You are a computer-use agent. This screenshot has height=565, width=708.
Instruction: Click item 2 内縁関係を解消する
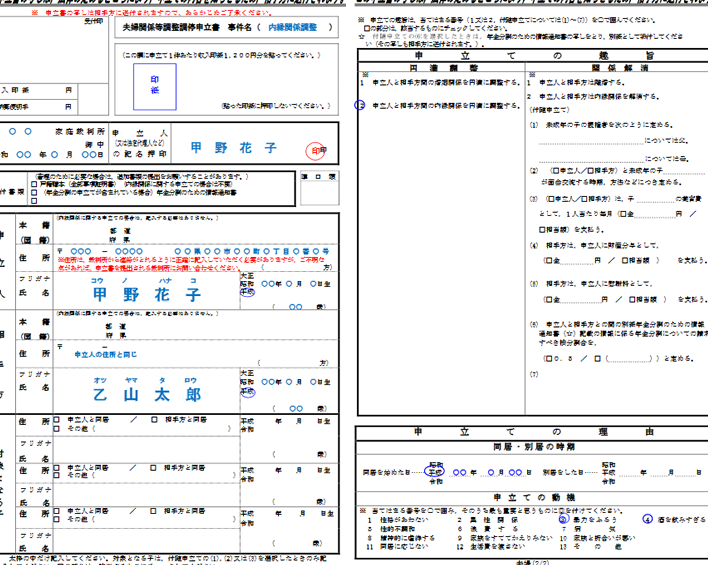pyautogui.click(x=593, y=97)
